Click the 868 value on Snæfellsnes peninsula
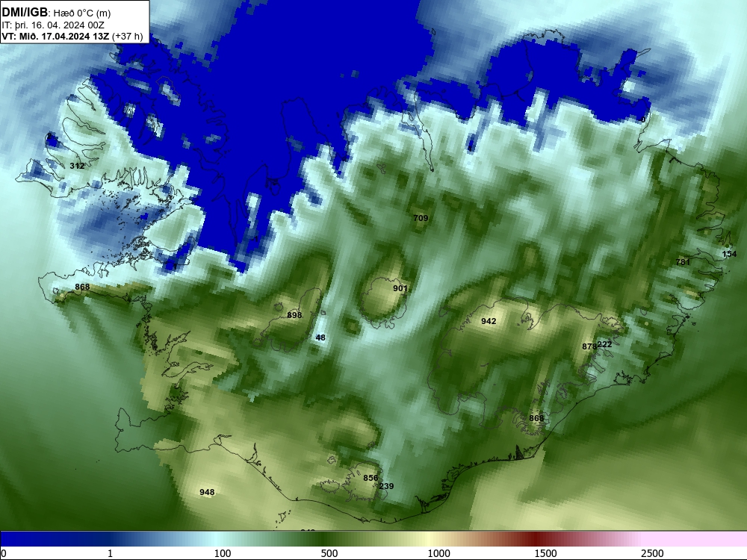747x560 pixels. tap(82, 287)
